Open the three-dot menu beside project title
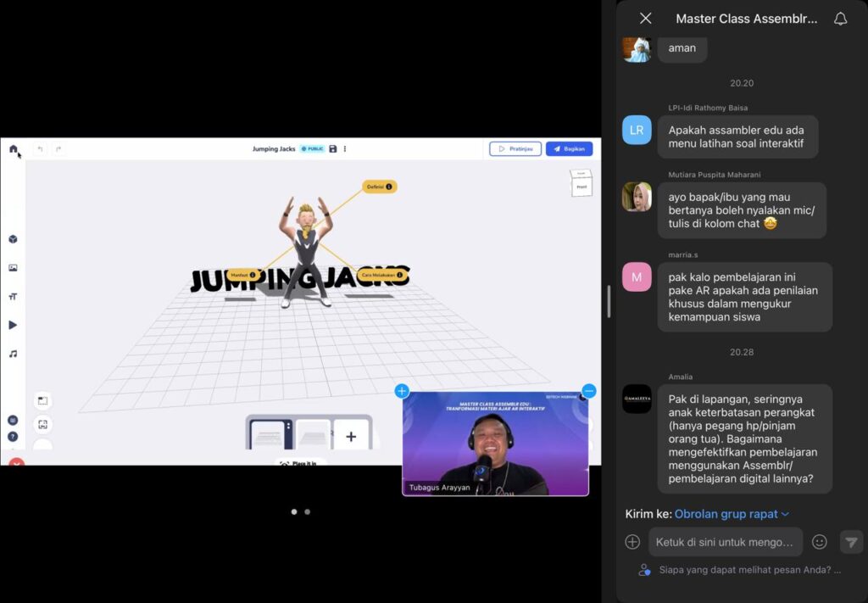 tap(345, 149)
